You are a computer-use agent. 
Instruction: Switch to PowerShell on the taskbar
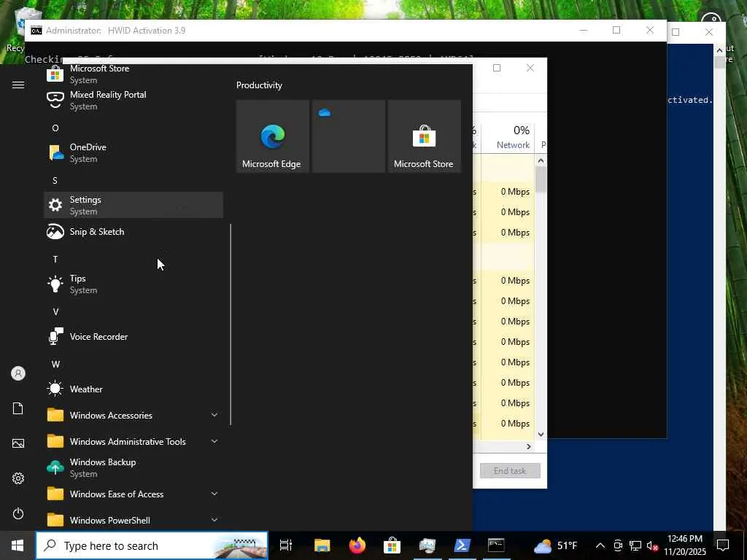click(x=462, y=545)
